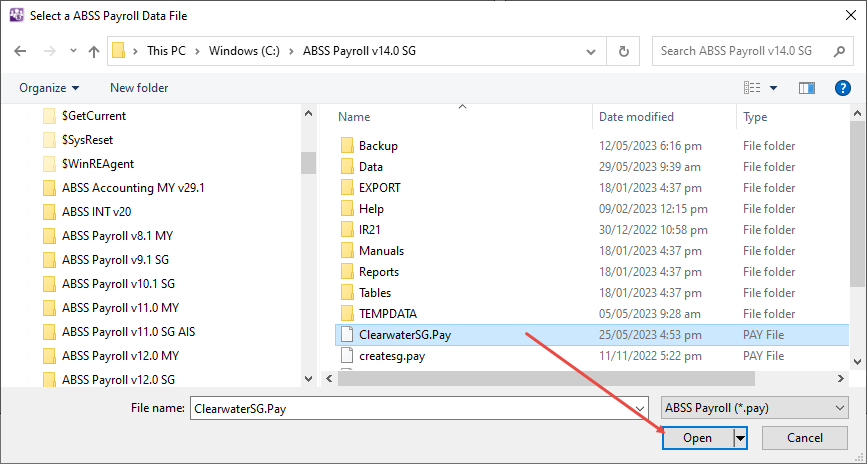Click the file list scroll-up arrow

coord(858,114)
